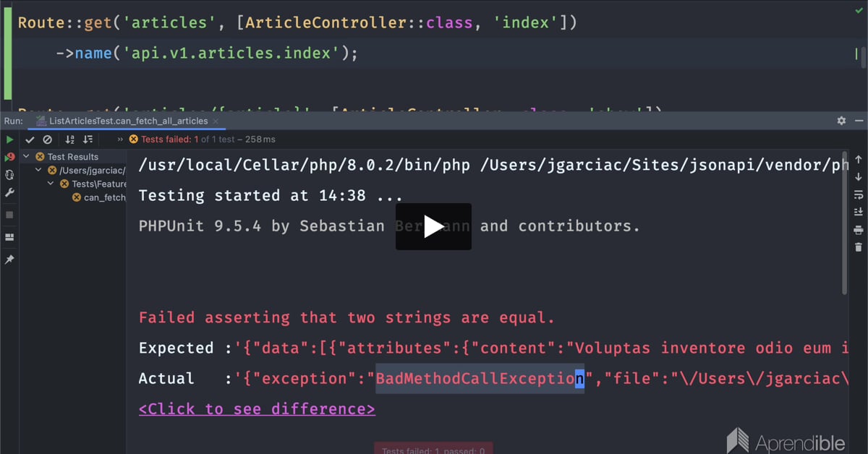Click 'Failed asserting that two strings are equal.'
Image resolution: width=868 pixels, height=454 pixels.
(346, 317)
